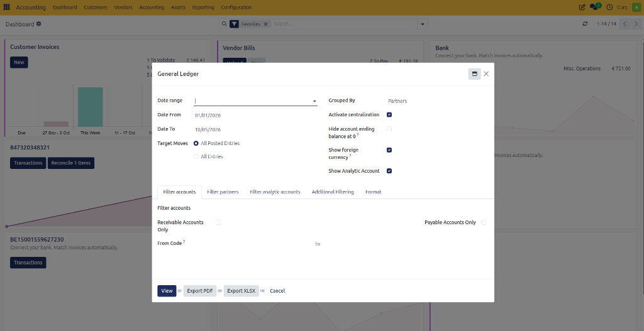This screenshot has height=331, width=644.
Task: Toggle fullscreen on General Ledger dialog
Action: (474, 74)
